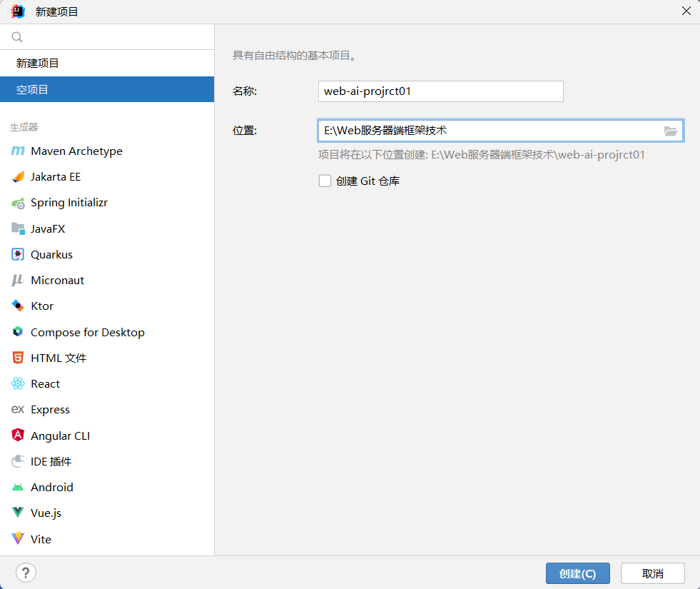
Task: Pick the Angular CLI shield icon
Action: (18, 435)
